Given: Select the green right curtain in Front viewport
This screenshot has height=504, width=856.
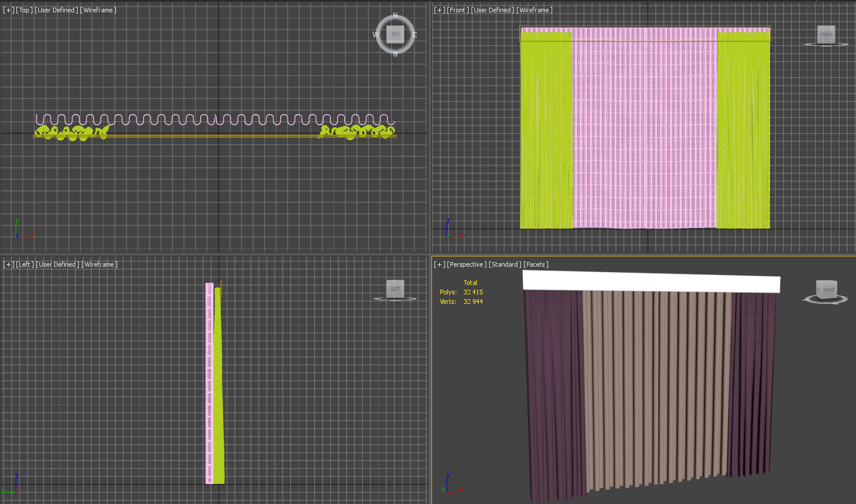Looking at the screenshot, I should pyautogui.click(x=743, y=130).
